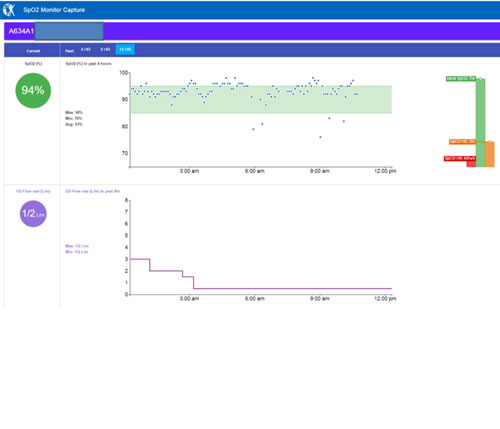Click the O2 Flow rate (L/m) current label
This screenshot has width=500, height=429.
click(x=33, y=191)
